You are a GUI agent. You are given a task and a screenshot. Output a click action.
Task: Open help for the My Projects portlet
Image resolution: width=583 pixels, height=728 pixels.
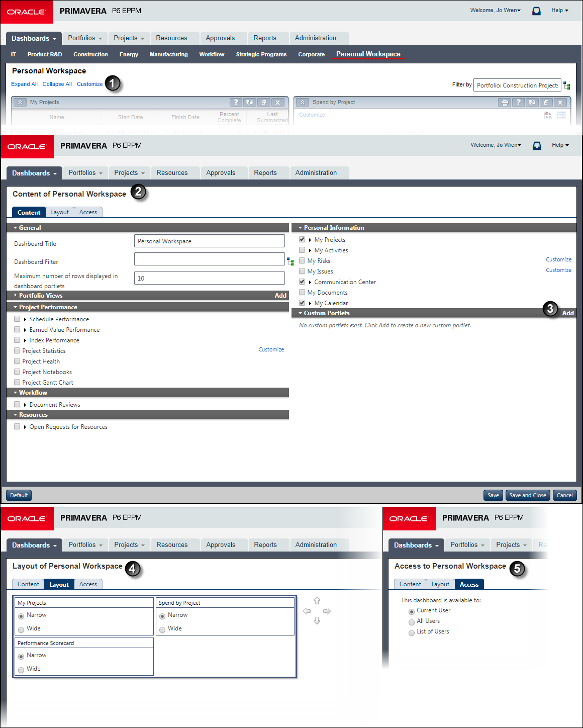coord(236,102)
